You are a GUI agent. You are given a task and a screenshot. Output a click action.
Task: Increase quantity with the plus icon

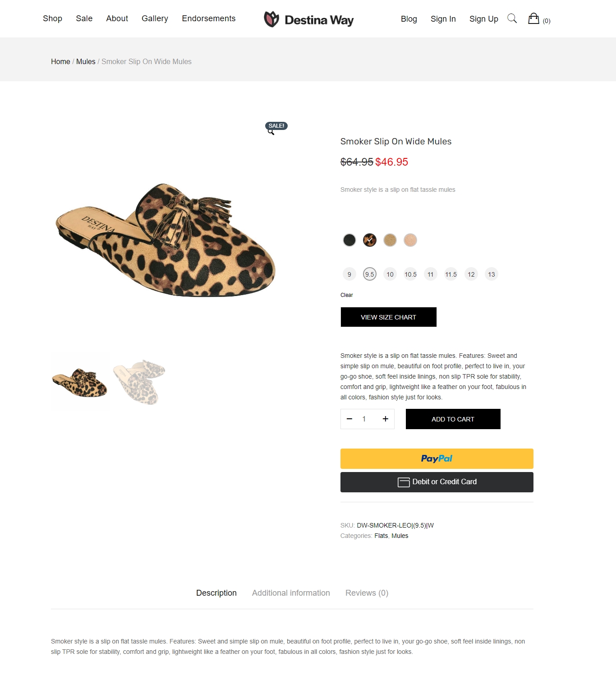pyautogui.click(x=386, y=419)
